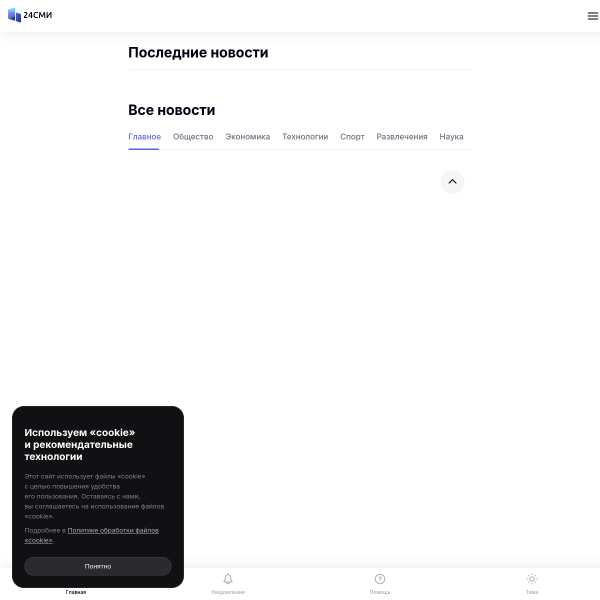Click the cookie notice paragraph text
This screenshot has width=600, height=600.
pyautogui.click(x=94, y=496)
